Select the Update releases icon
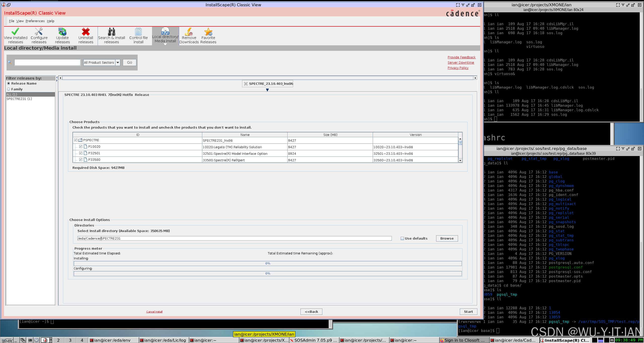Screen dimensions: 644x343 point(62,32)
